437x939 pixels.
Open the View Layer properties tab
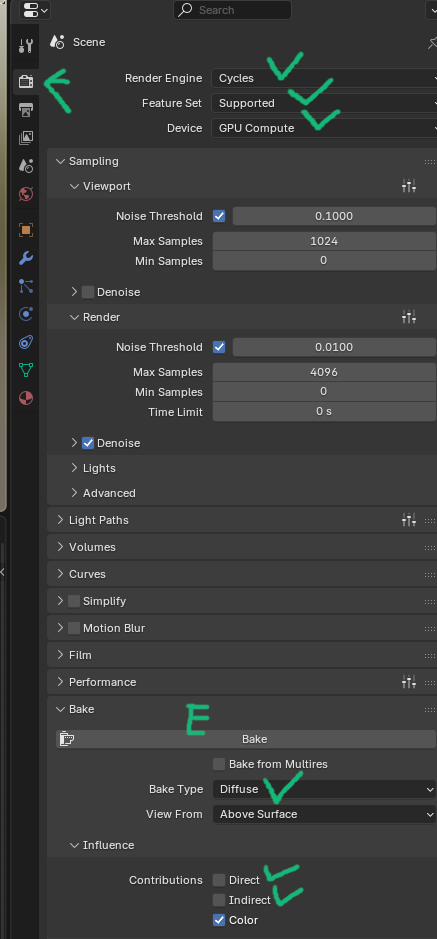[x=26, y=138]
